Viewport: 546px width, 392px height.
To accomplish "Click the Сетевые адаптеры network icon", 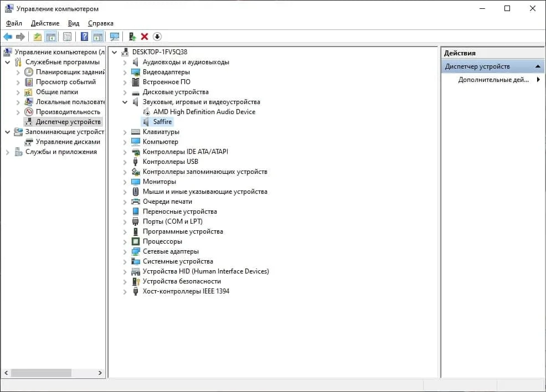I will (136, 251).
